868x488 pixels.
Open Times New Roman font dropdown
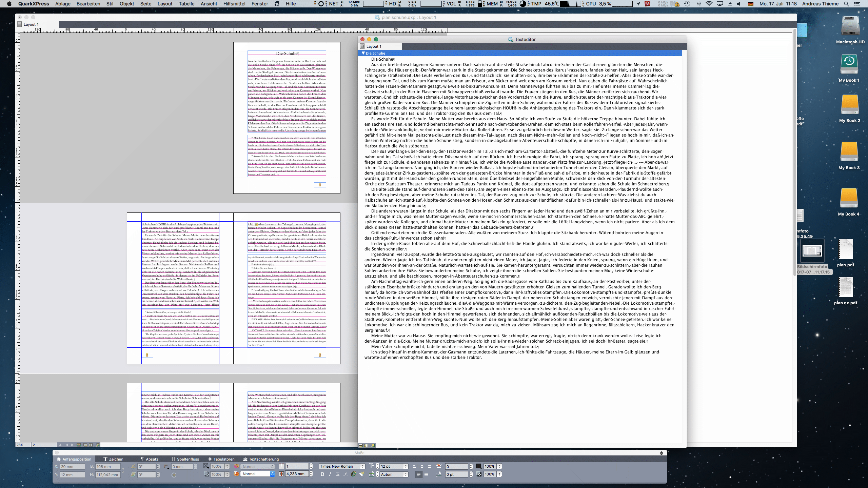(362, 466)
